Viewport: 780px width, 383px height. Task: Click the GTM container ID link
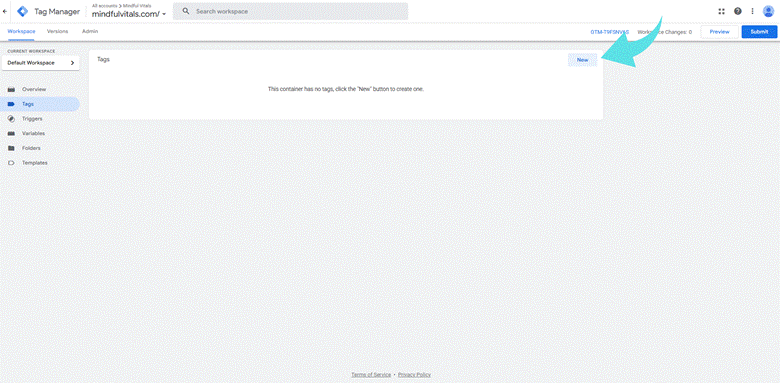[609, 32]
